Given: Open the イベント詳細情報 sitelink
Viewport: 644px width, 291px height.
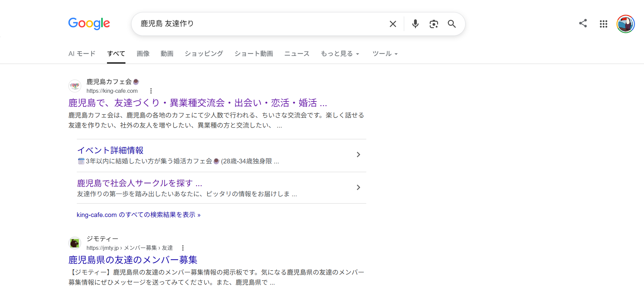Looking at the screenshot, I should 110,150.
